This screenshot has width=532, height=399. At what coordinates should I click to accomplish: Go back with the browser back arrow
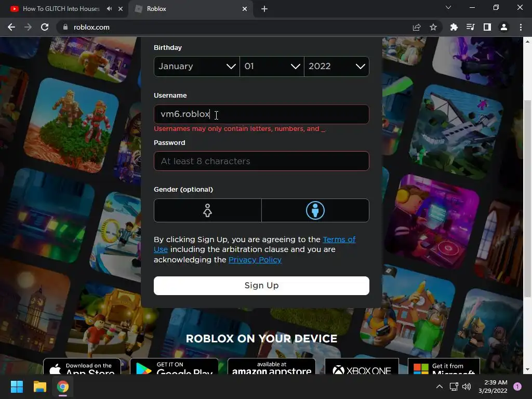pyautogui.click(x=11, y=27)
